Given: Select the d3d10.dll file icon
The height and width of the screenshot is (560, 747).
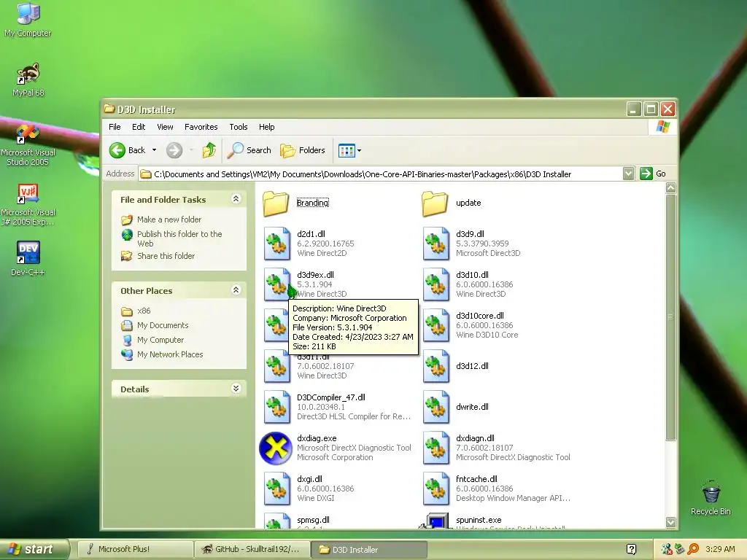Looking at the screenshot, I should (436, 284).
